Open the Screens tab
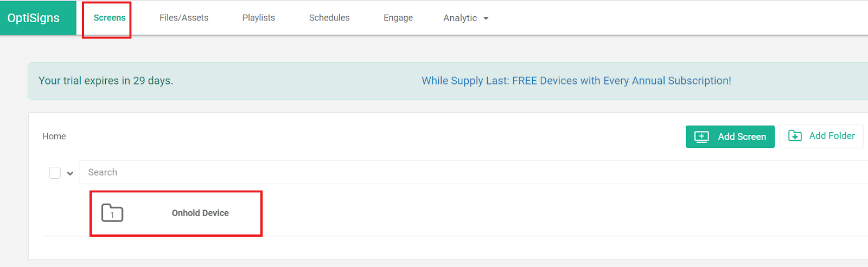The image size is (868, 267). 109,18
